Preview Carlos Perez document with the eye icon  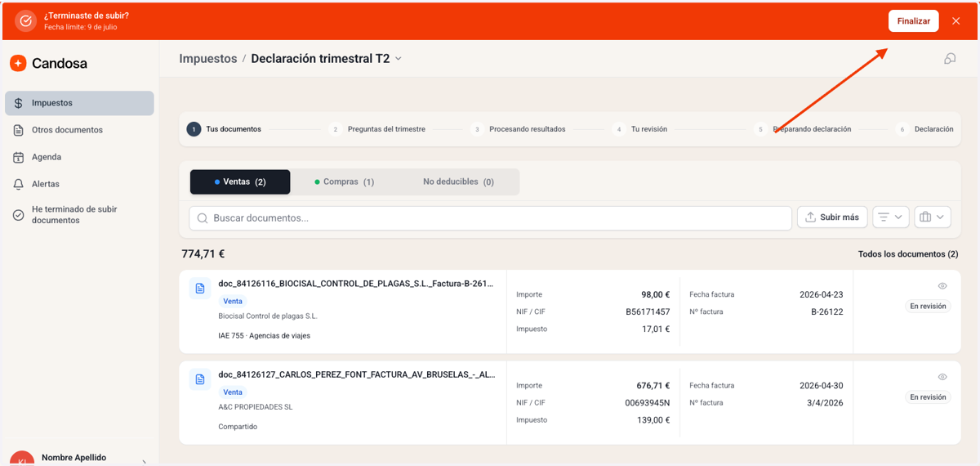click(x=942, y=377)
